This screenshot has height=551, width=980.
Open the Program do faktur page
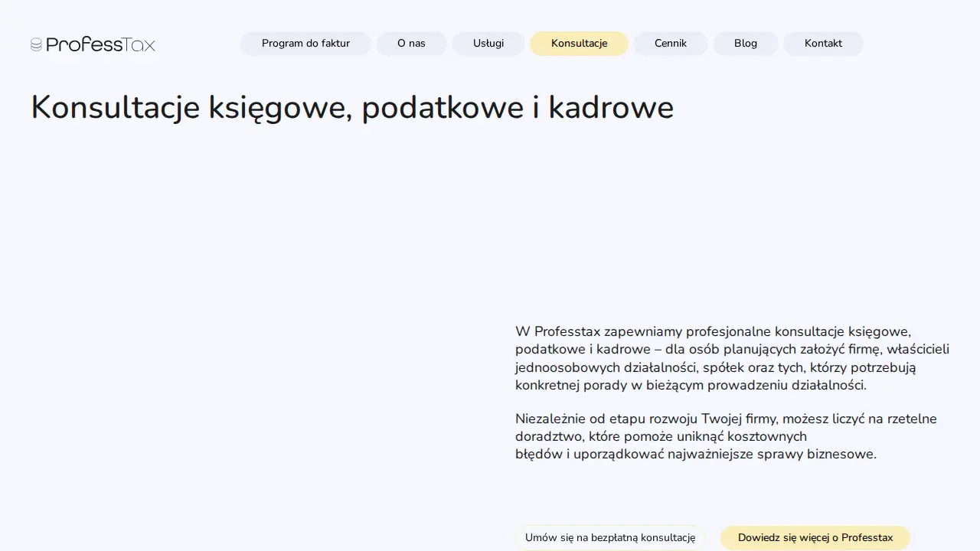(x=305, y=44)
